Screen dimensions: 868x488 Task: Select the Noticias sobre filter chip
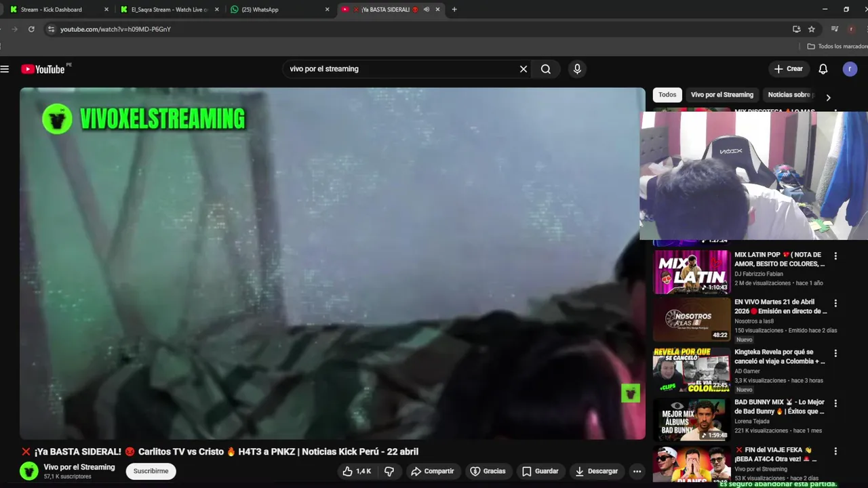[791, 95]
